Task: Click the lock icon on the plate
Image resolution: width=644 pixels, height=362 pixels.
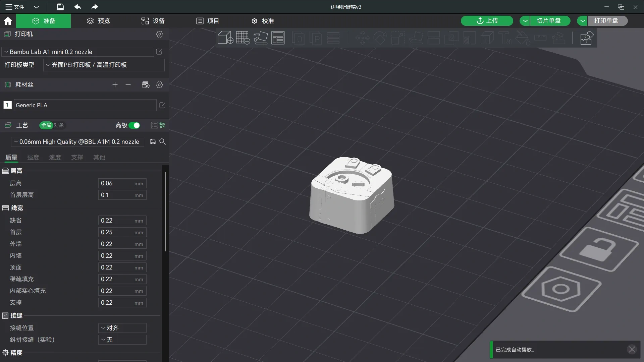Action: coord(598,249)
